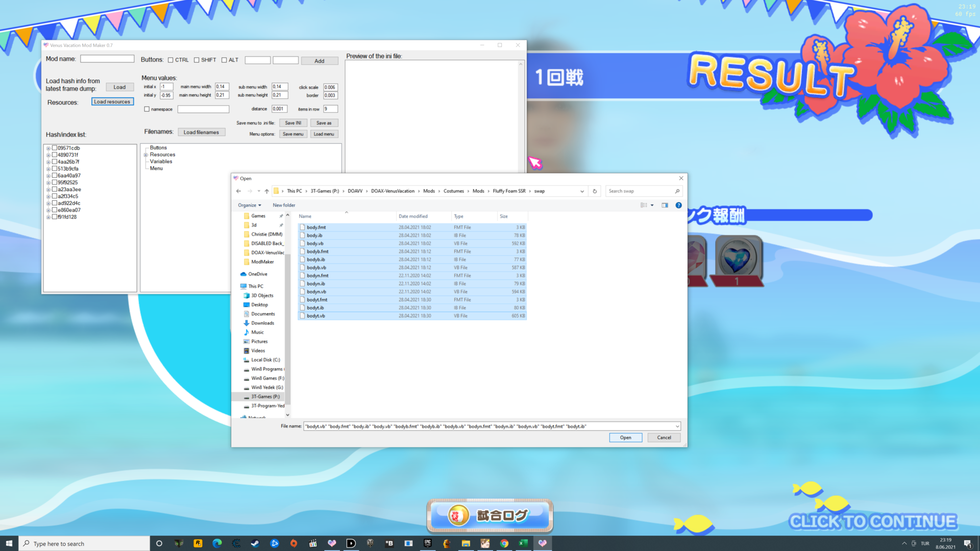Toggle the namespace checkbox

tap(147, 109)
